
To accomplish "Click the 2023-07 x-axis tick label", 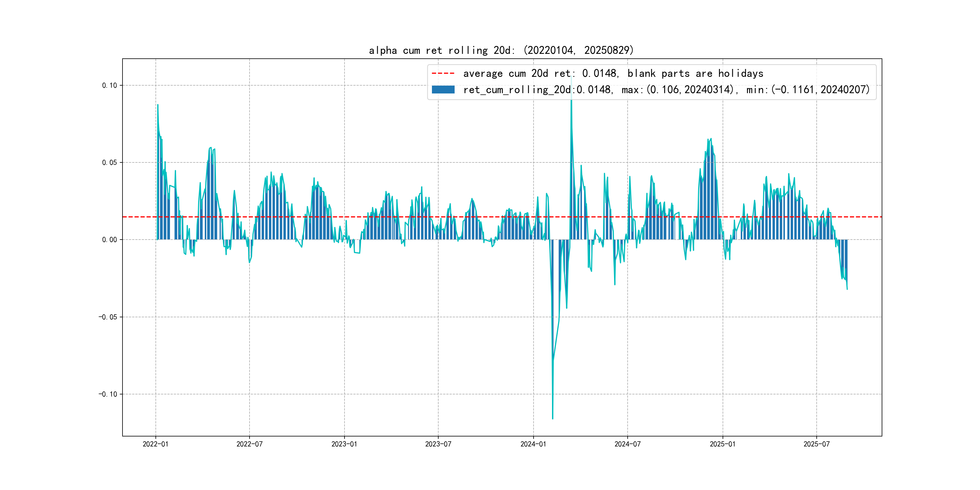I will [438, 444].
